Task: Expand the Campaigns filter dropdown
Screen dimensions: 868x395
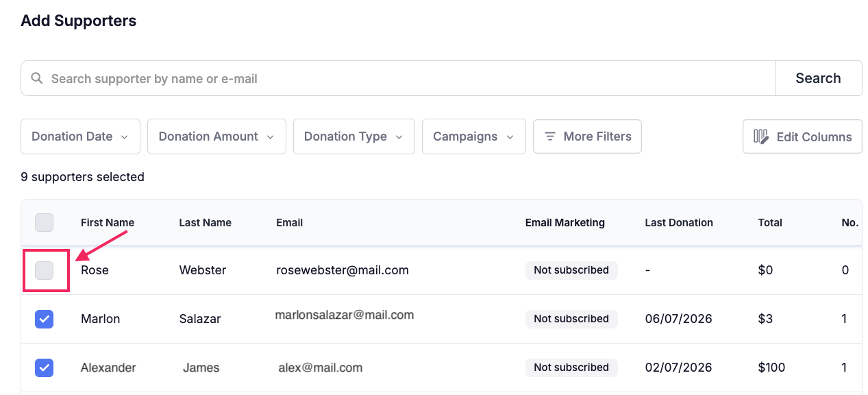Action: pyautogui.click(x=473, y=136)
